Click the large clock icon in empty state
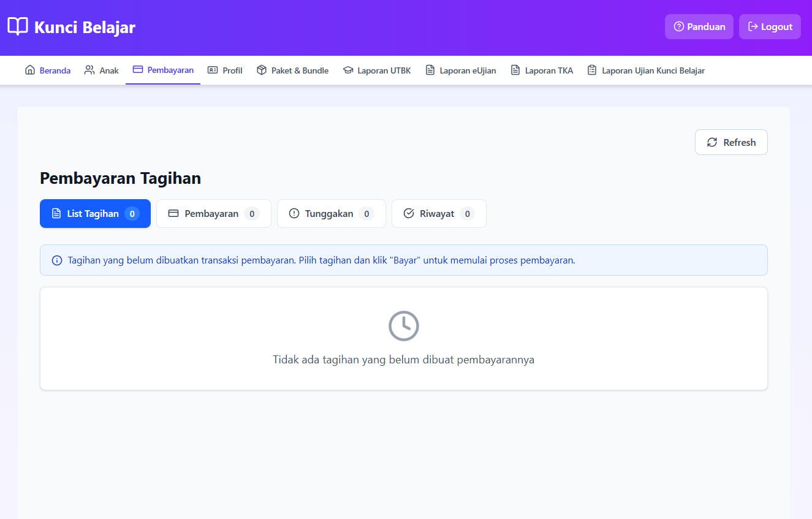This screenshot has height=519, width=812. [404, 326]
